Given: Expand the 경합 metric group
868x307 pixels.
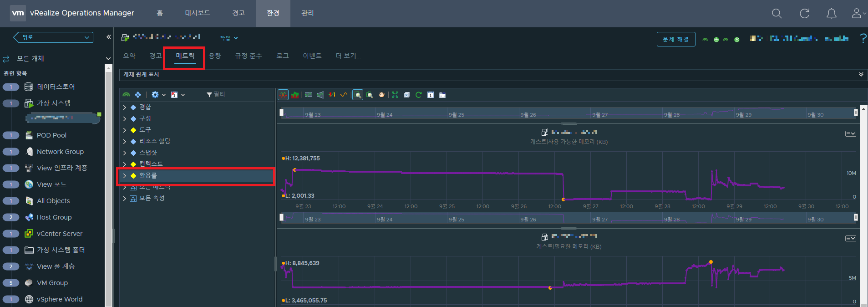Looking at the screenshot, I should [x=125, y=107].
